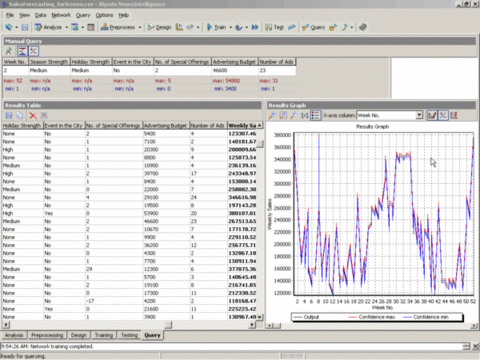Click the 1:1 zoom reset icon
Image resolution: width=480 pixels, height=360 pixels.
pos(304,115)
